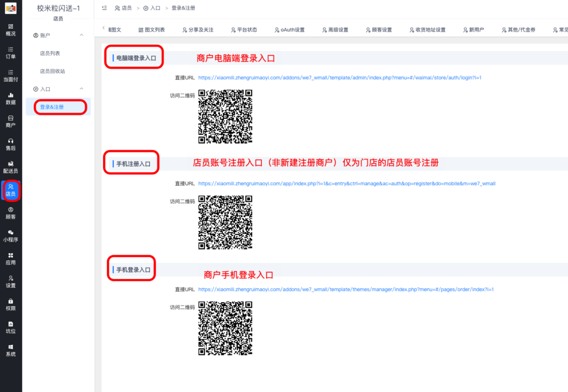Open the 当面付 section
568x392 pixels.
point(11,77)
